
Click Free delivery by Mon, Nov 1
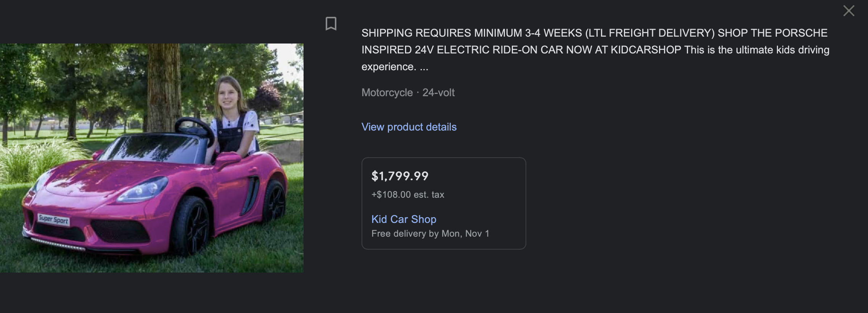pyautogui.click(x=430, y=234)
